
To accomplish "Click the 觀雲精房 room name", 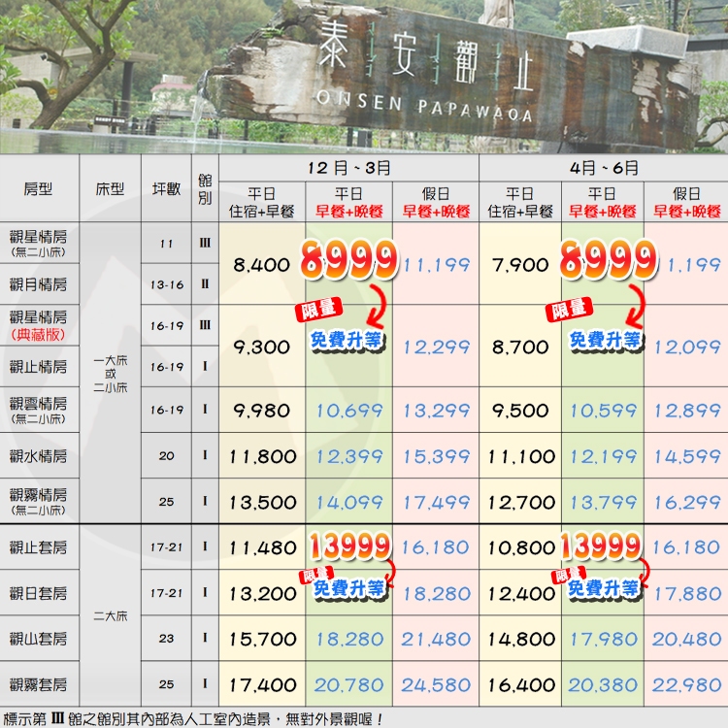I will [38, 410].
